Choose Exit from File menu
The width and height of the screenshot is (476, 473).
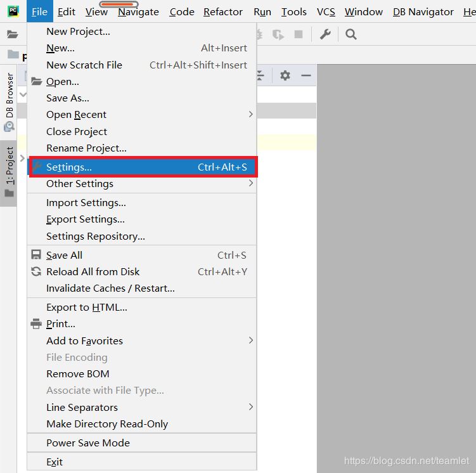coord(142,462)
